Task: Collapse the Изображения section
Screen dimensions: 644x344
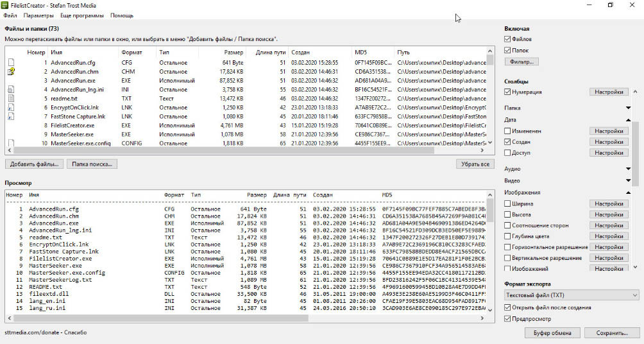Action: [628, 193]
